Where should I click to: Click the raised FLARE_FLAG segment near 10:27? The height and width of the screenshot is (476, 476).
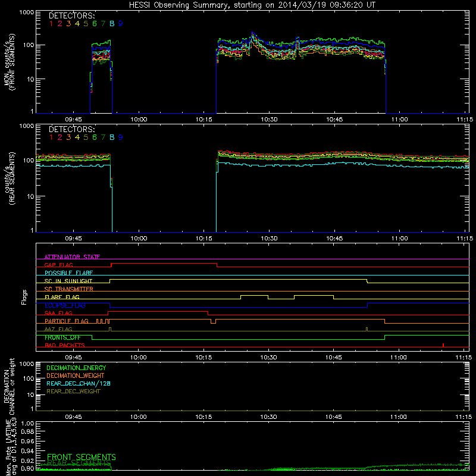click(255, 296)
